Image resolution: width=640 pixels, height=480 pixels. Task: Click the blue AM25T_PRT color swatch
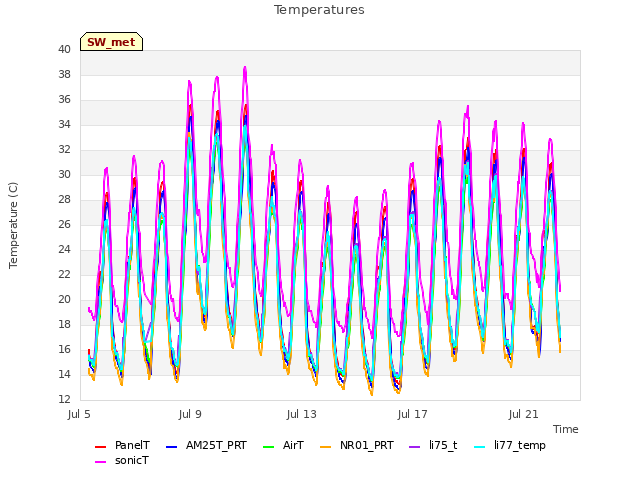tap(171, 447)
